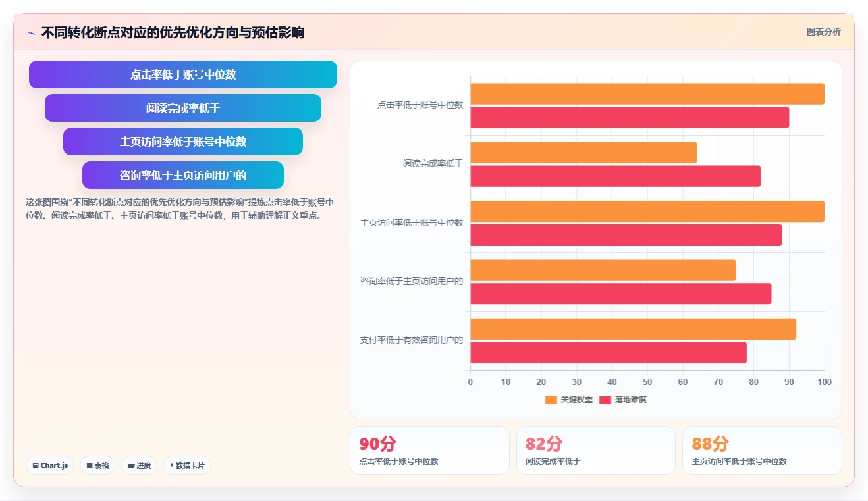This screenshot has height=501, width=868.
Task: Select funnel stage 点击率低于账号中位数
Action: [183, 74]
